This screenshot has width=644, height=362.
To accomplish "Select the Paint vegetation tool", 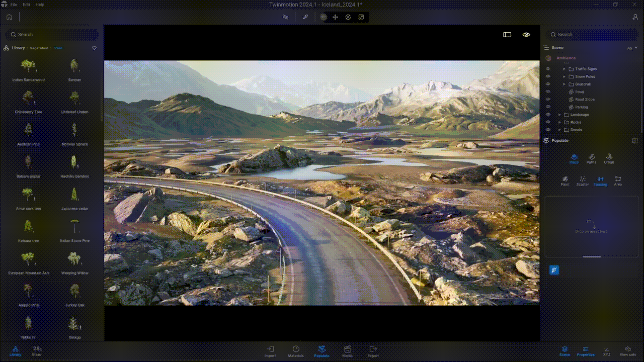I will 565,181.
